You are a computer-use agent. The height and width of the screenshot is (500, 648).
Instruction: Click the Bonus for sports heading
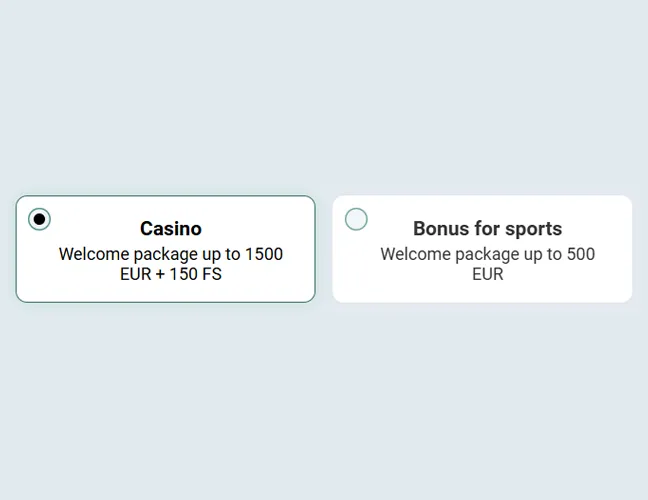click(x=487, y=229)
